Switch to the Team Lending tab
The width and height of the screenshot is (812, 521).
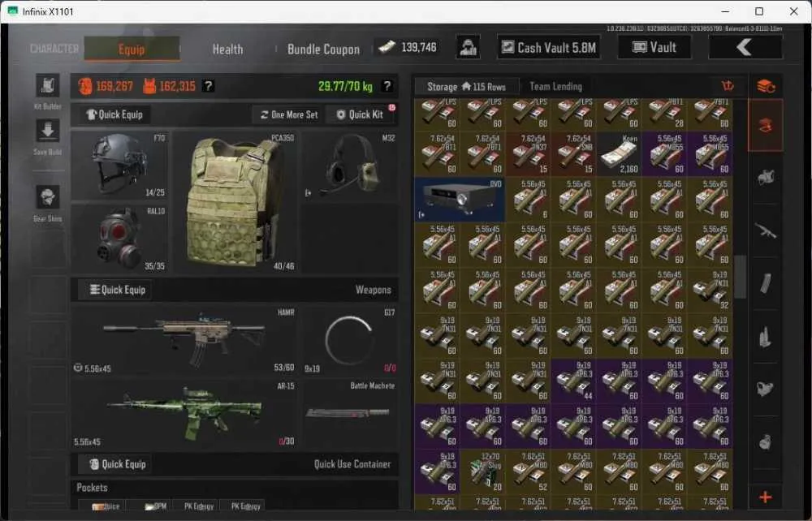(555, 86)
